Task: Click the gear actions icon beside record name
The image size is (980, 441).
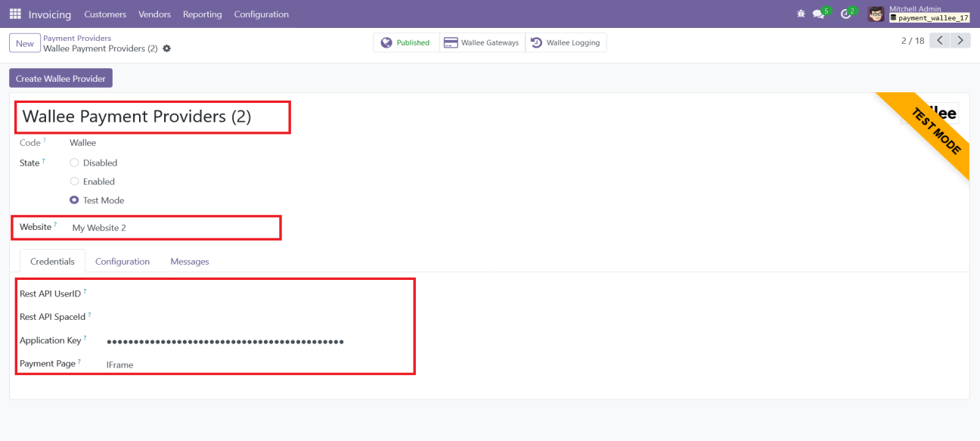Action: 167,48
